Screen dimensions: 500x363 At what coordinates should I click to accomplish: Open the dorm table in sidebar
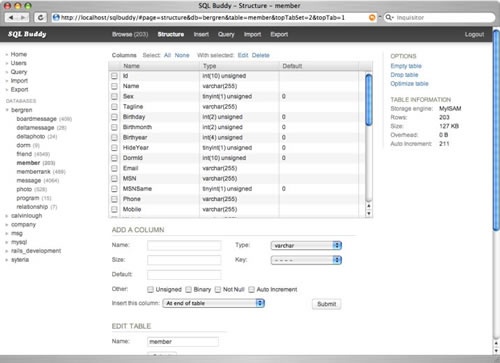[24, 145]
